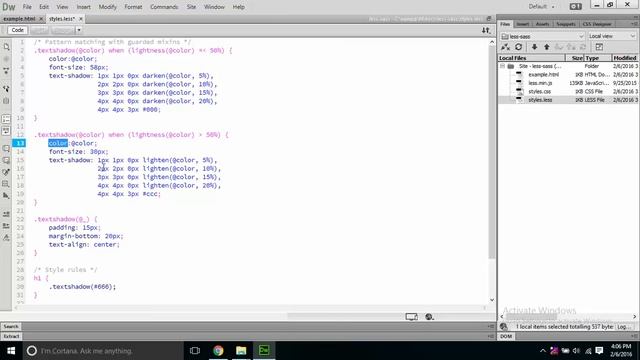Open the DOM panel options menu
The height and width of the screenshot is (360, 640).
(x=635, y=336)
